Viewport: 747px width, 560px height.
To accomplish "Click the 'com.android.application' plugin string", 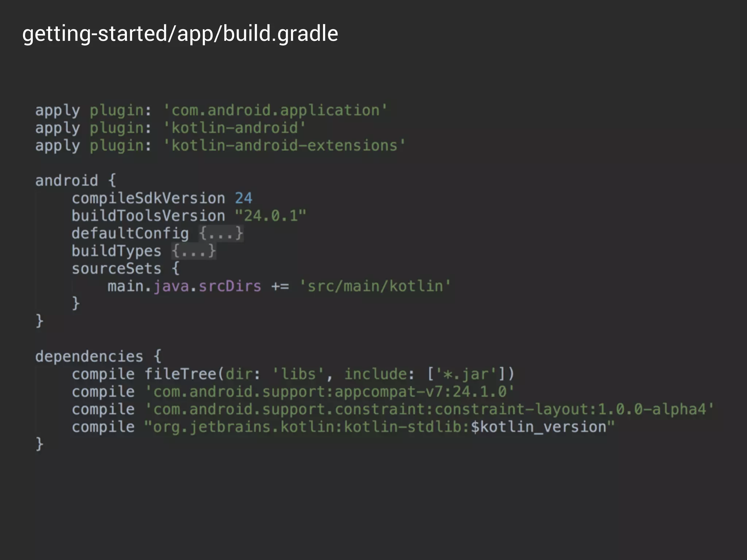I will [x=275, y=110].
